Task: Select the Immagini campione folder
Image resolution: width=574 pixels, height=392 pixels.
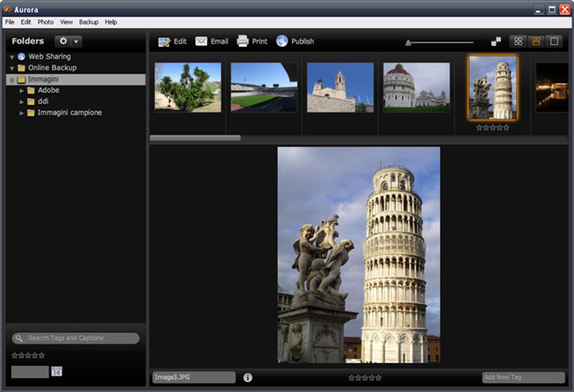Action: coord(69,112)
